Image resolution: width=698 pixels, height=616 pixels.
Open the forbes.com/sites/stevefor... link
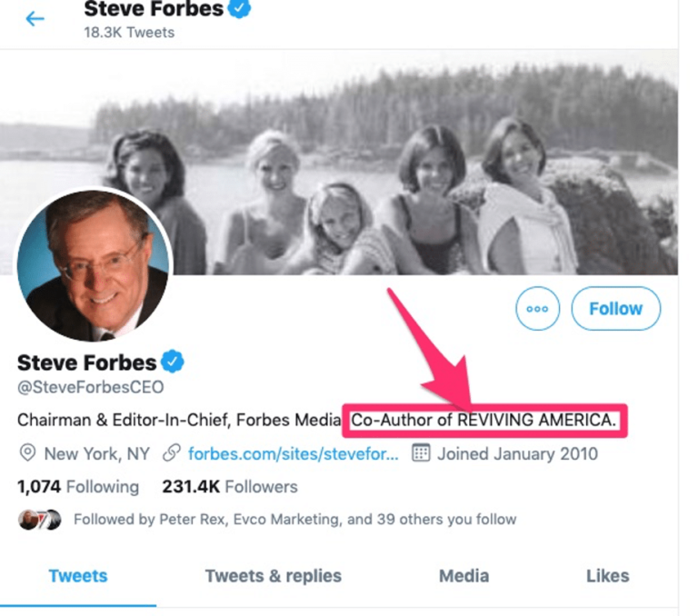[x=293, y=452]
